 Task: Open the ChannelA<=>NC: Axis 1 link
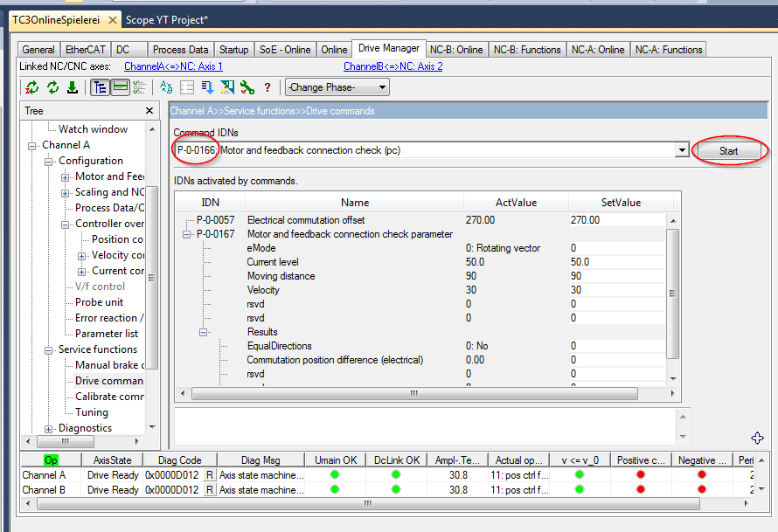pos(173,66)
